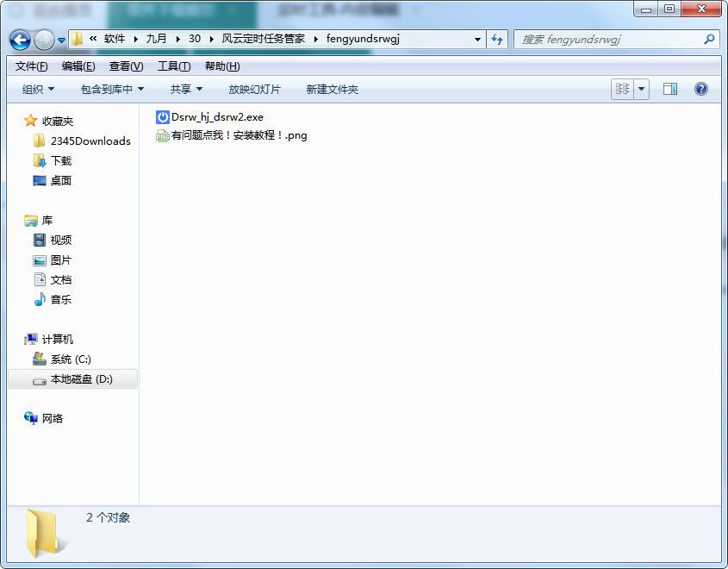Click the 放映幻灯片 button
728x569 pixels.
pos(254,90)
